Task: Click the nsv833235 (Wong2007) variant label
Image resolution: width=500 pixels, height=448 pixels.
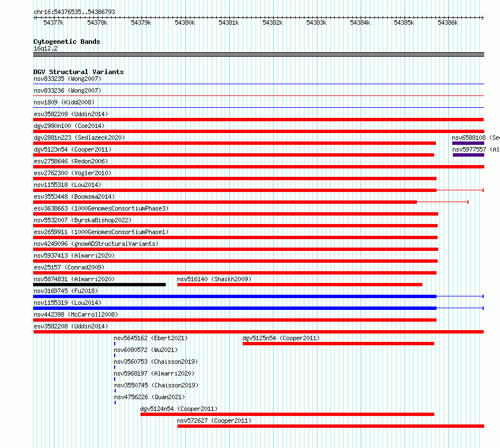Action: (67, 79)
